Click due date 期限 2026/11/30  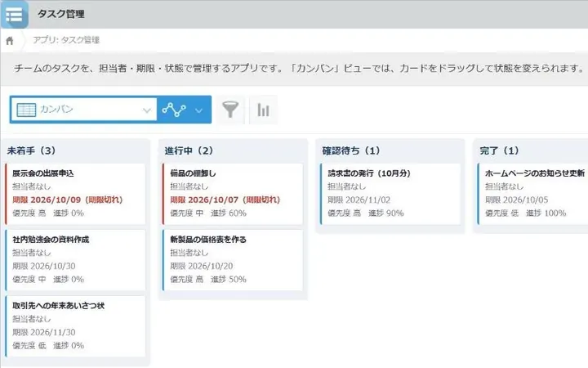(x=44, y=332)
